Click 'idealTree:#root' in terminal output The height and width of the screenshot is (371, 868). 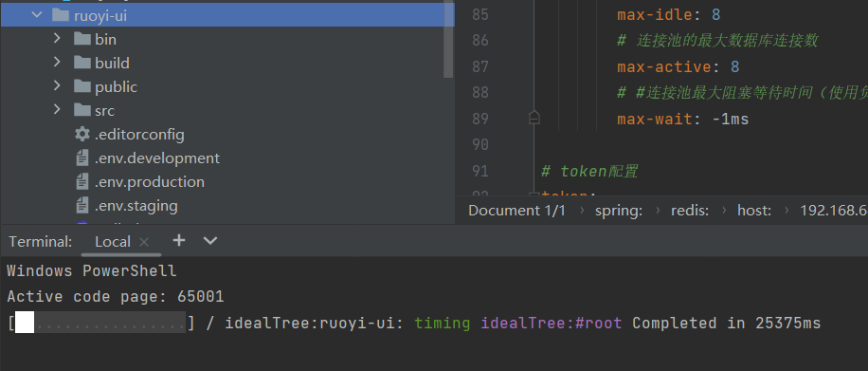(x=551, y=323)
